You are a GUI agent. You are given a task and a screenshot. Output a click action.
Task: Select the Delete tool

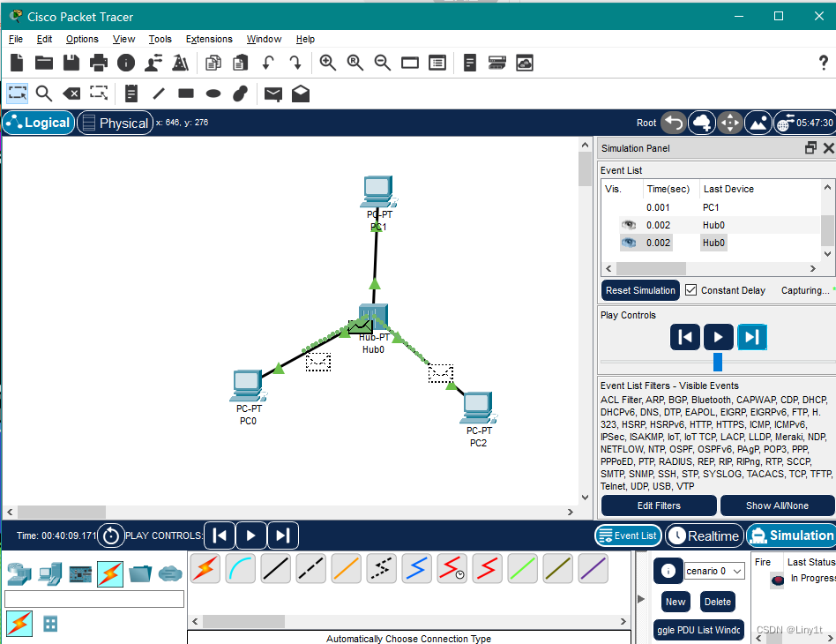71,94
